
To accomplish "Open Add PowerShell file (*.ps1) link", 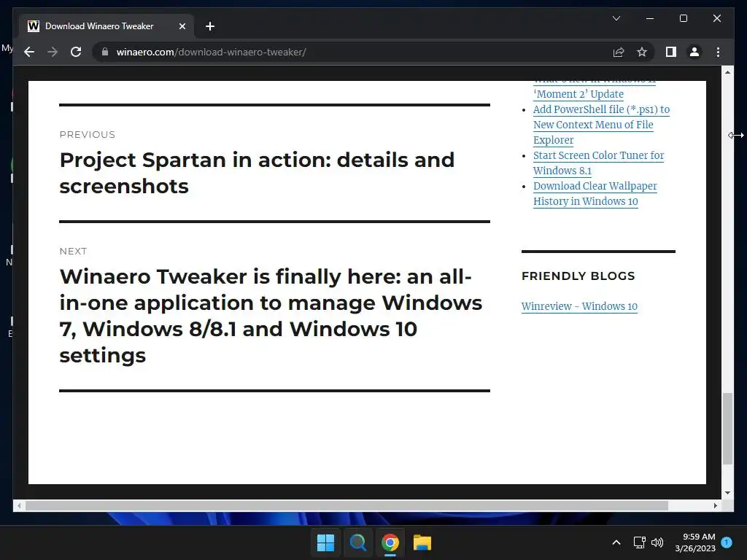I will click(601, 124).
